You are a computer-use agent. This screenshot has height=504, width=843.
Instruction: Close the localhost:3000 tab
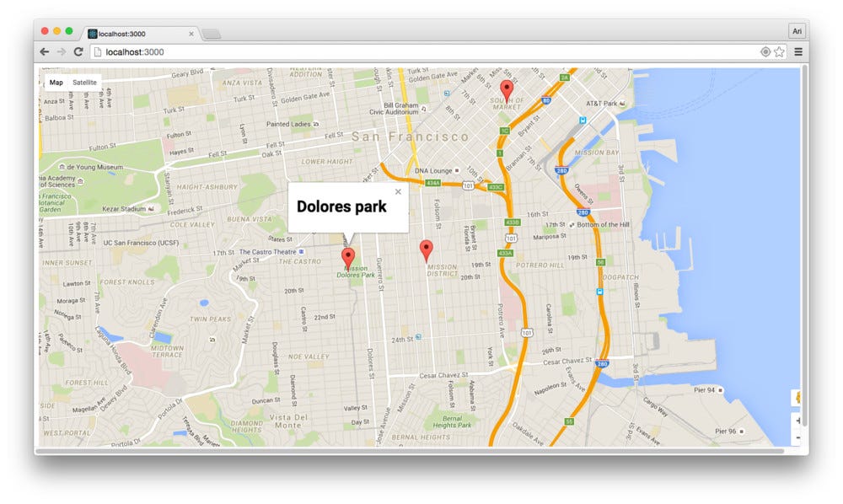point(191,34)
